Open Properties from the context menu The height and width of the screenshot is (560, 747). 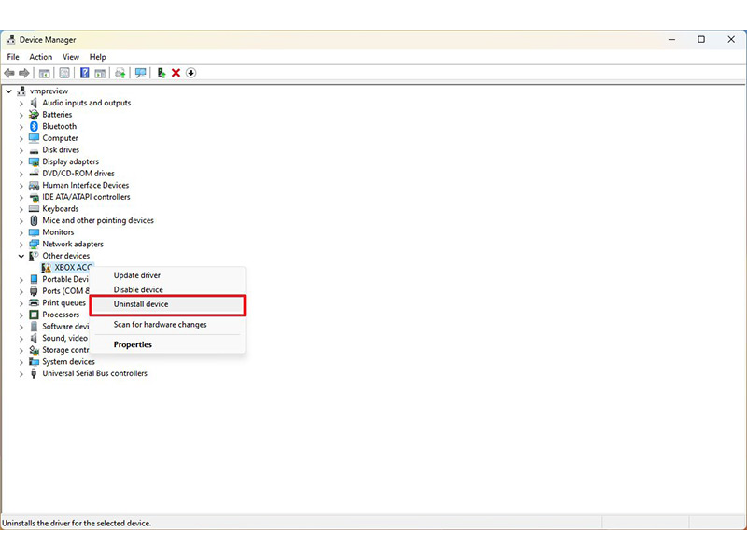click(x=167, y=344)
